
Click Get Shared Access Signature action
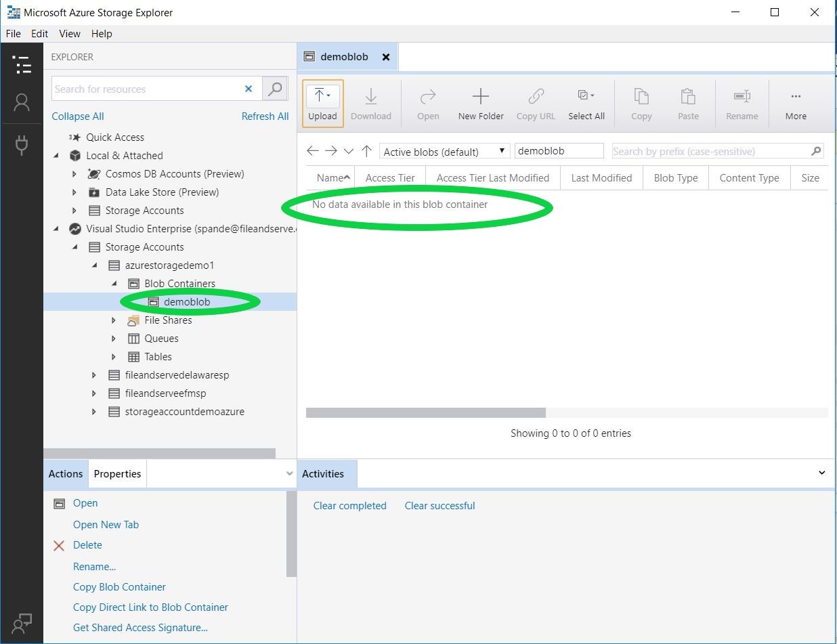pyautogui.click(x=140, y=628)
